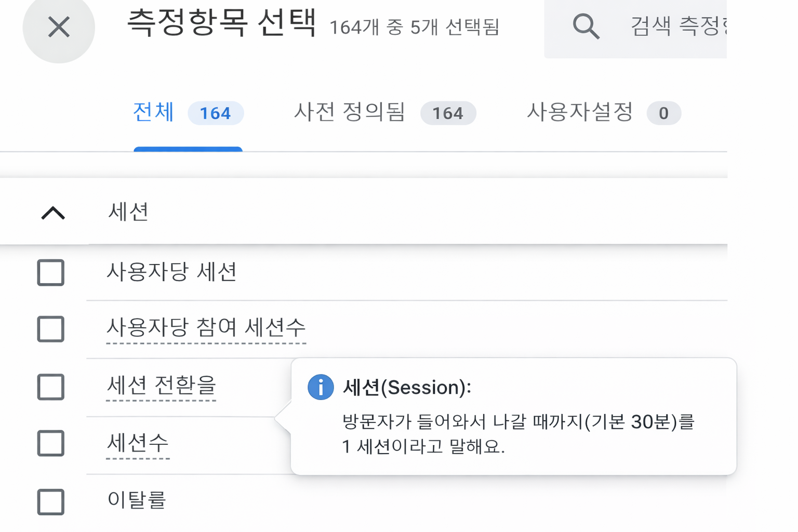Click the 세션 전환율 metric label
The height and width of the screenshot is (532, 798).
(x=161, y=385)
